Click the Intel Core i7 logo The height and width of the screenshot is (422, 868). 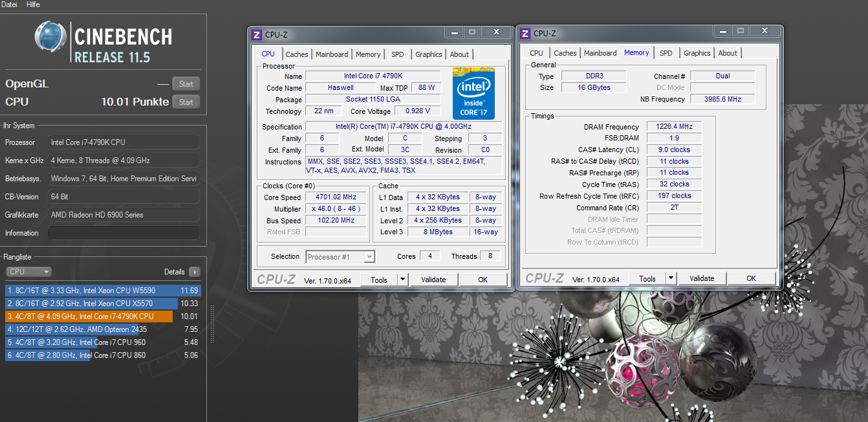473,93
